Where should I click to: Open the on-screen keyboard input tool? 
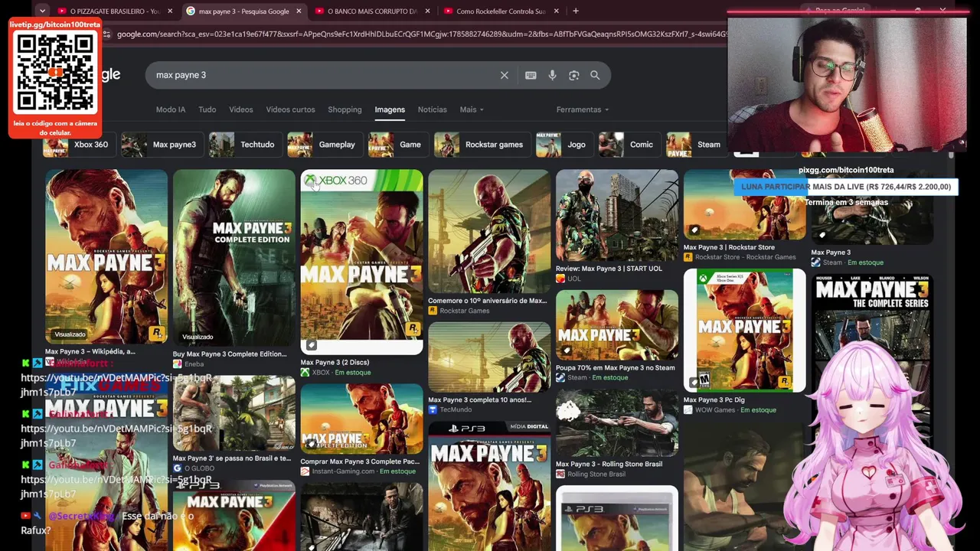531,75
